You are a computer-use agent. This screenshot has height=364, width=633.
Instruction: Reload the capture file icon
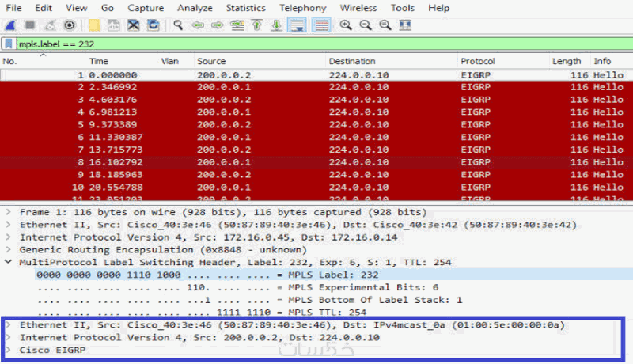pyautogui.click(x=153, y=25)
